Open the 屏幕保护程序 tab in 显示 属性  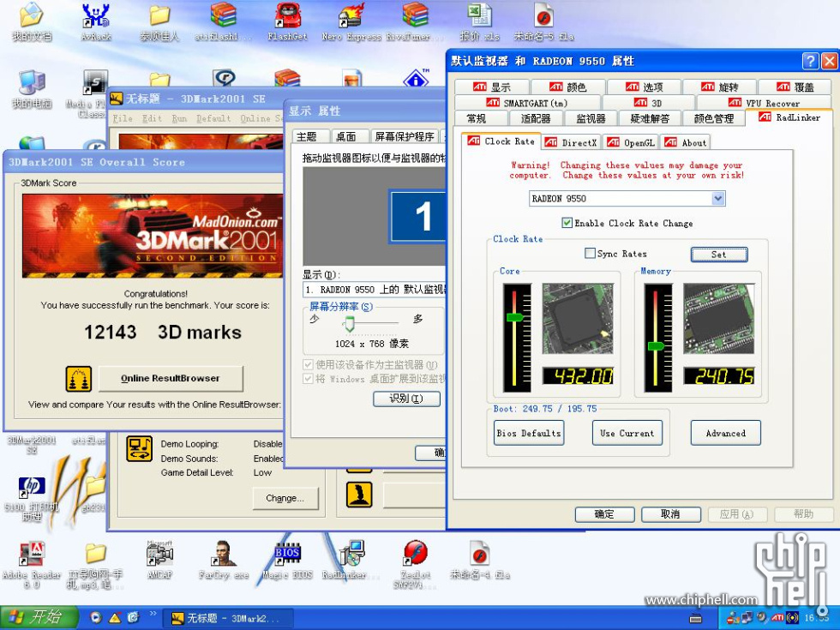pos(405,136)
